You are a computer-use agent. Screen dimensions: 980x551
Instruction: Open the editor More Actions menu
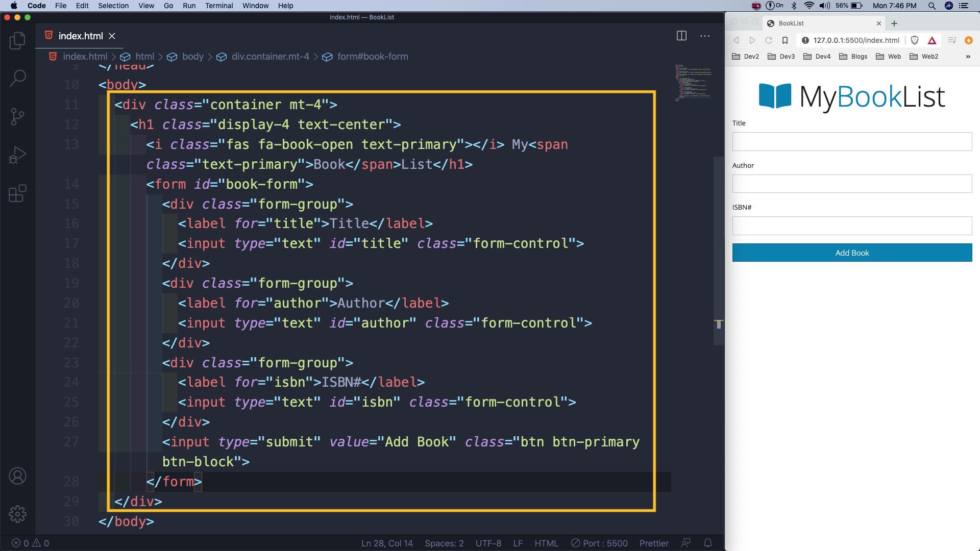(705, 36)
